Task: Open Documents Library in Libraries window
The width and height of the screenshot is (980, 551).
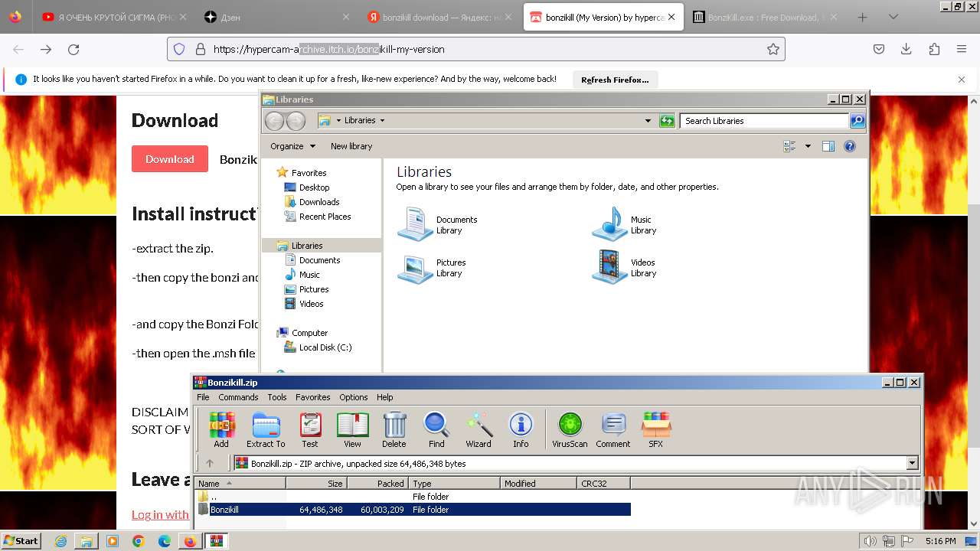Action: point(438,225)
